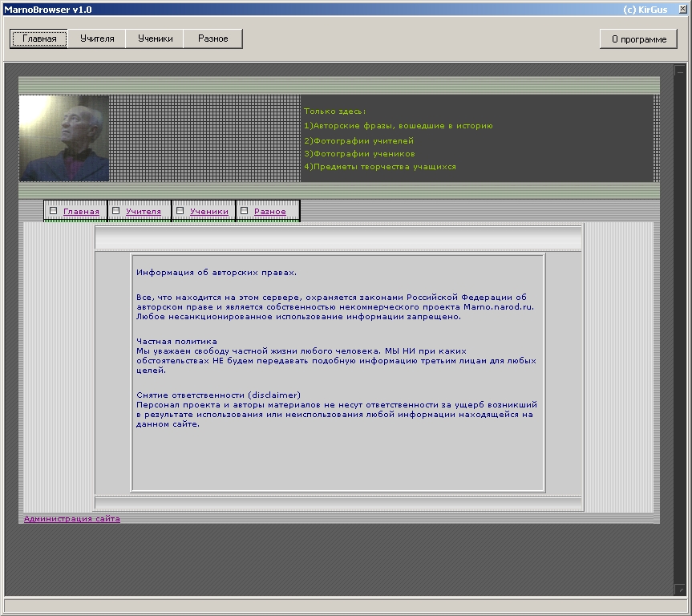692x616 pixels.
Task: Click the 'MarnoBrowser v1.0' window title
Action: click(x=47, y=10)
